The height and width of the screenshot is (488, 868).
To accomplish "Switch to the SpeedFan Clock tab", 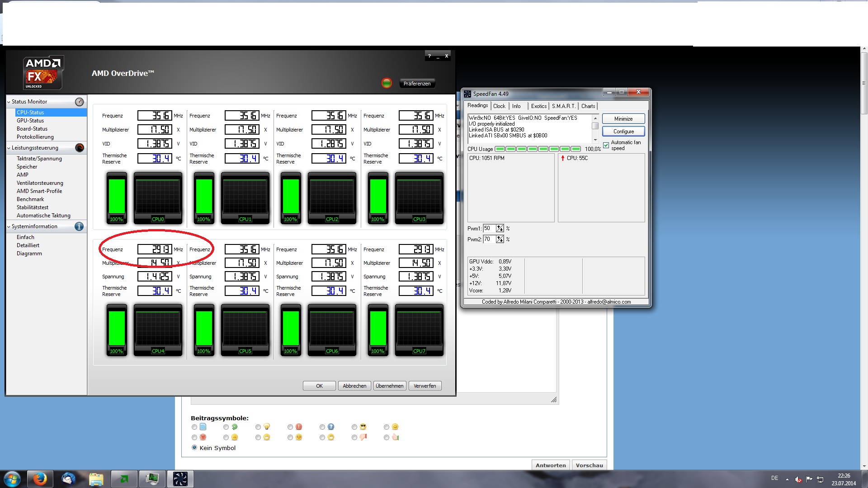I will pyautogui.click(x=499, y=106).
